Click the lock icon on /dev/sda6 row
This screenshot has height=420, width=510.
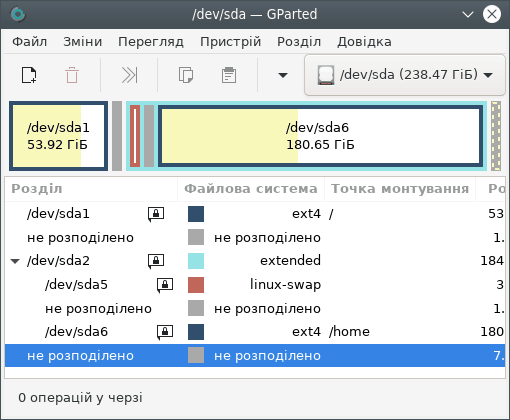(x=165, y=332)
